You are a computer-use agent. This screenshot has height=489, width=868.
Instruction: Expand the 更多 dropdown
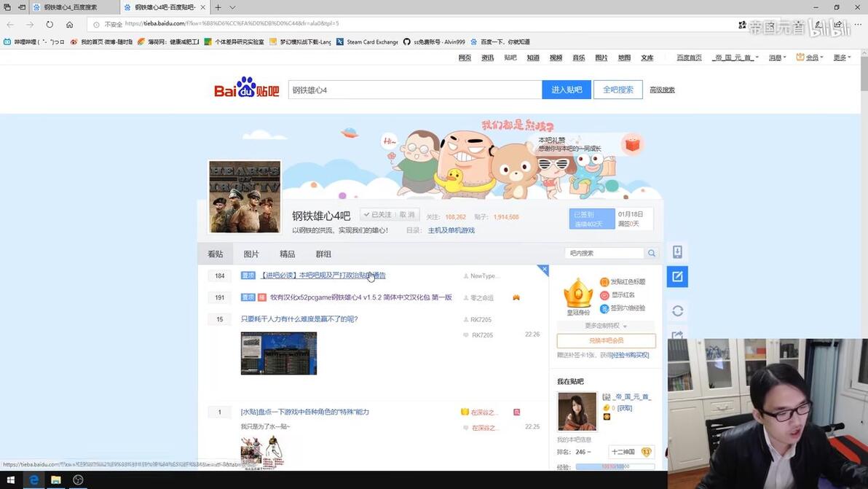click(x=842, y=58)
